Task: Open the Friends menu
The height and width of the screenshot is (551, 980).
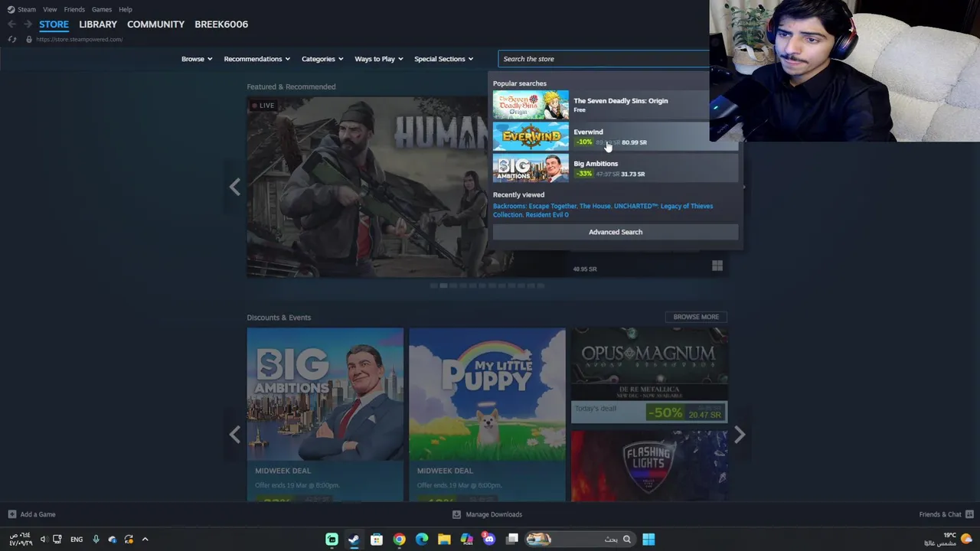Action: click(74, 9)
